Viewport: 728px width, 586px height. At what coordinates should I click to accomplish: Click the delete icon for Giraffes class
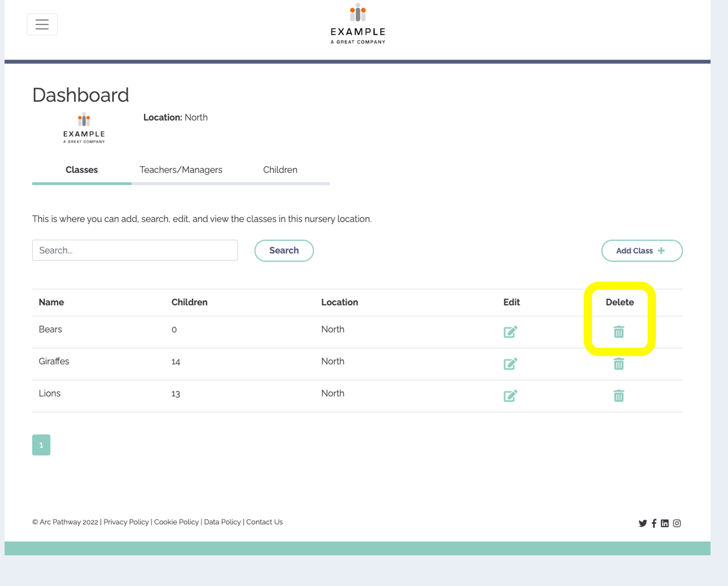(618, 363)
